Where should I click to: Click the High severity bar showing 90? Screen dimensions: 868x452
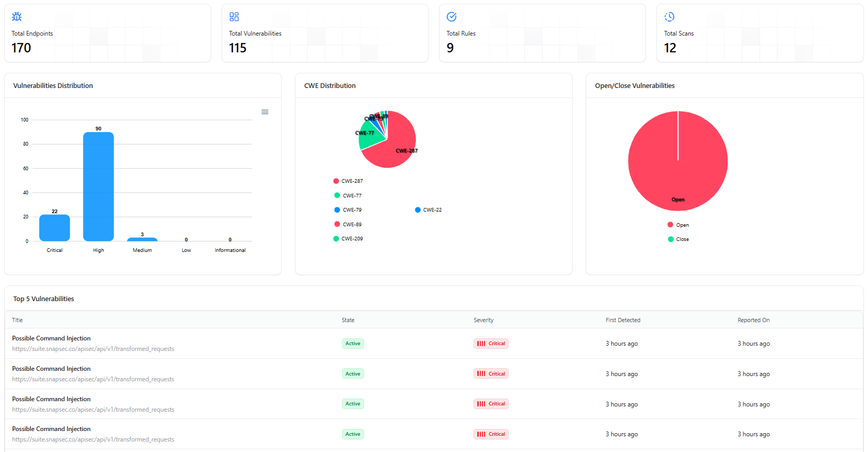click(x=98, y=186)
